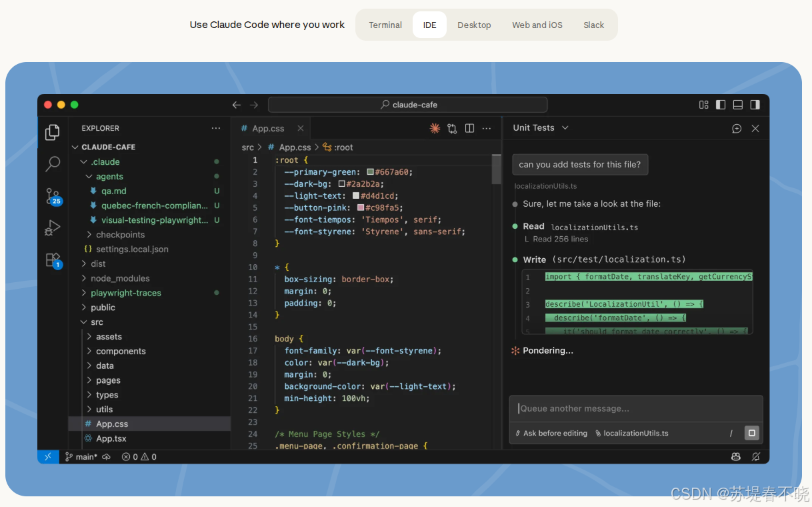Toggle the Ask before editing mode
This screenshot has width=812, height=507.
coord(551,433)
